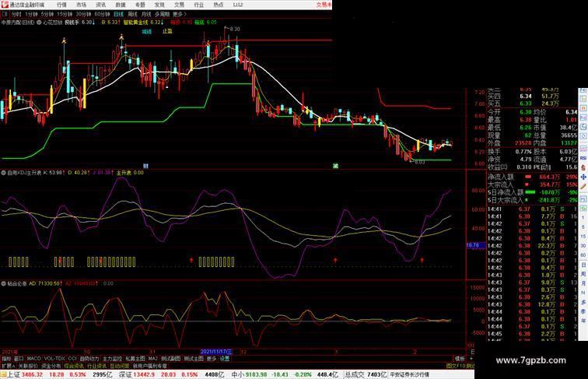Click the 交易 link at top right
This screenshot has height=379, width=588.
point(324,5)
